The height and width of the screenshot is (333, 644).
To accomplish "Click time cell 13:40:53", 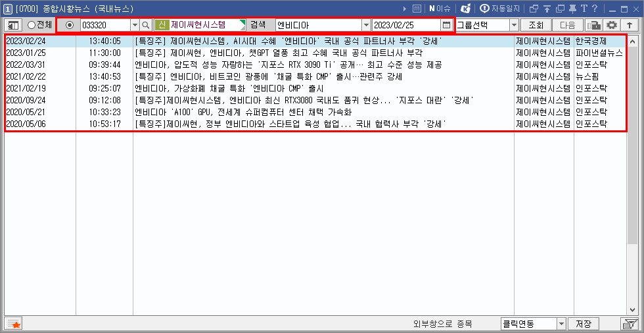I will coord(105,76).
